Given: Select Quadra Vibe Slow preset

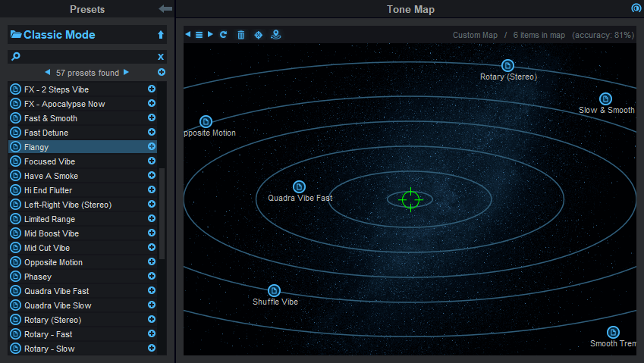Looking at the screenshot, I should click(83, 305).
